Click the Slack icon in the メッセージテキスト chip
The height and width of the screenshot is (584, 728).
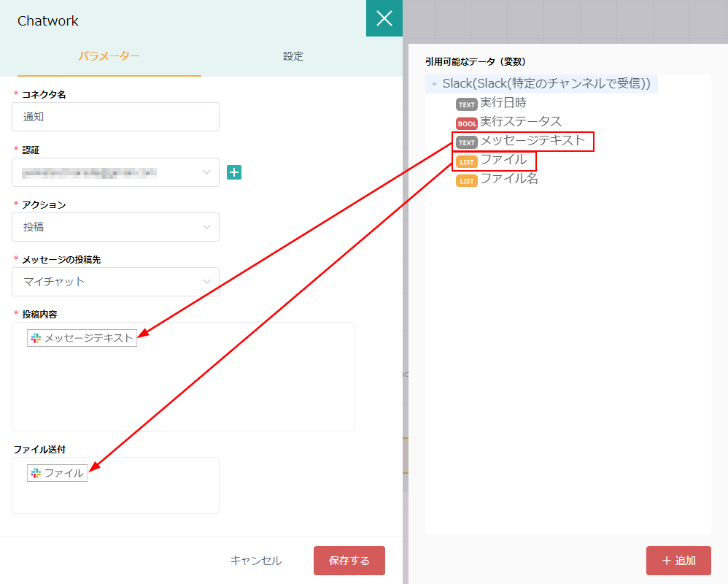(36, 338)
